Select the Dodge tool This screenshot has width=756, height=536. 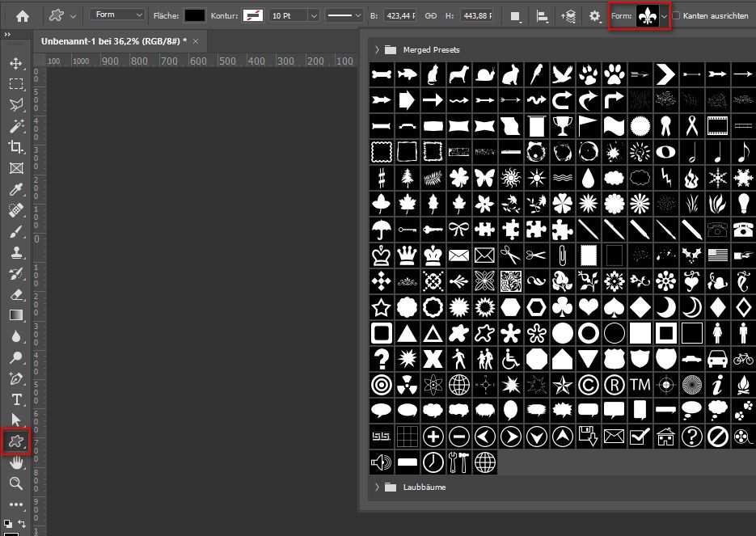tap(16, 357)
